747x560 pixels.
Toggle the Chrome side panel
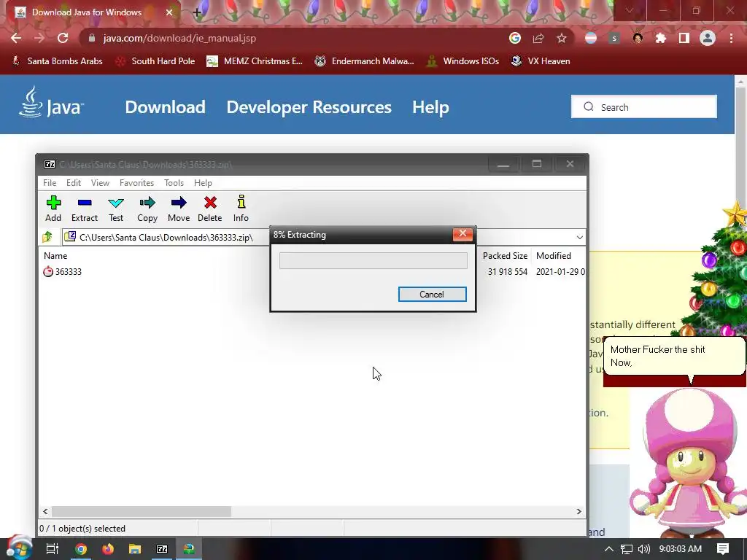tap(684, 38)
